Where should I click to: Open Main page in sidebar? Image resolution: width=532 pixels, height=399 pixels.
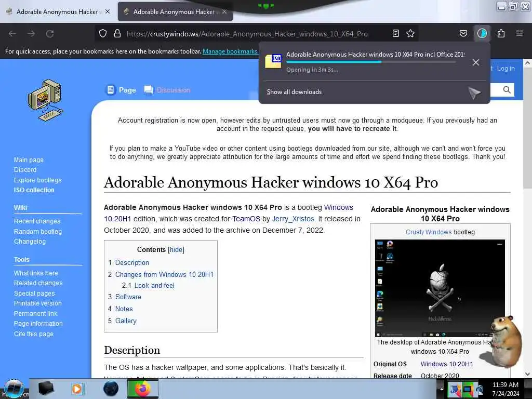[x=29, y=160]
